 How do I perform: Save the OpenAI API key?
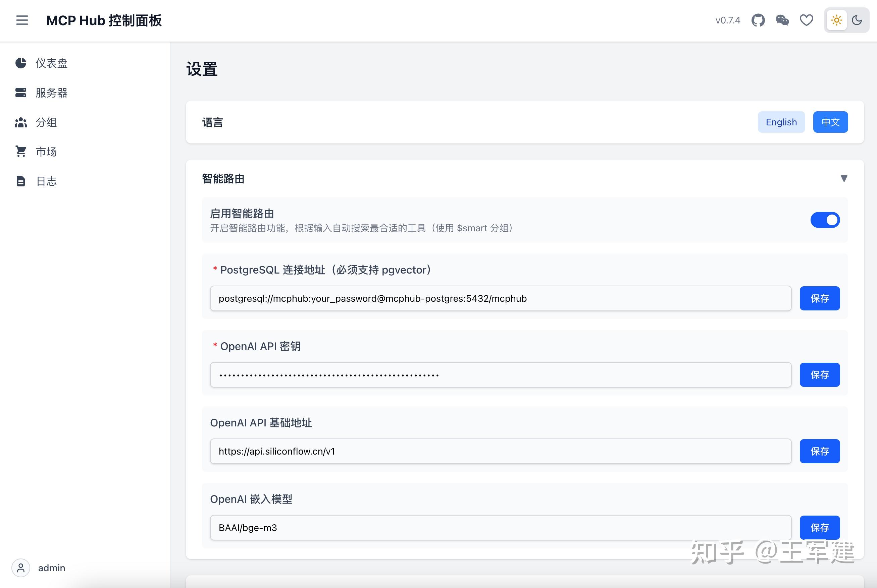pos(820,374)
